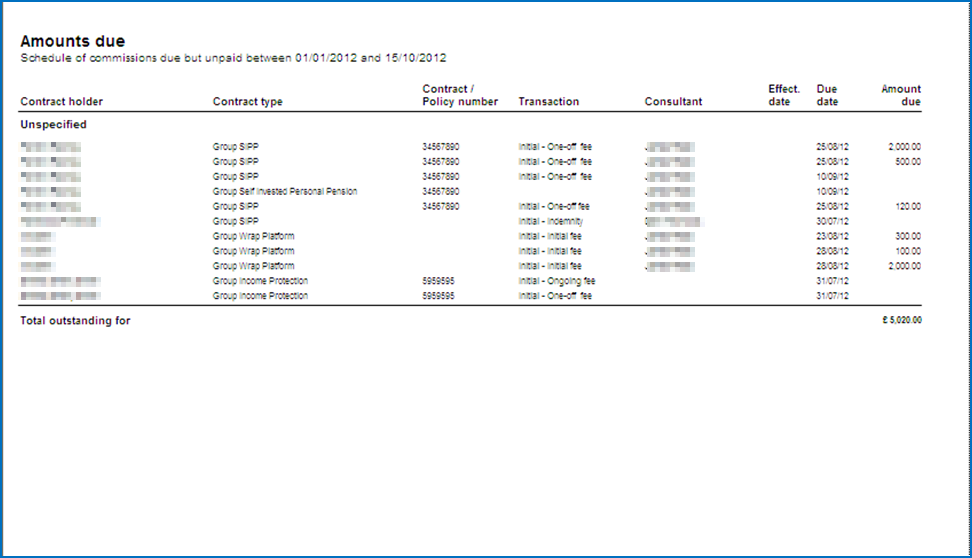The height and width of the screenshot is (558, 972).
Task: Select due date 25/08/12 in the 120.00 row
Action: (x=833, y=206)
